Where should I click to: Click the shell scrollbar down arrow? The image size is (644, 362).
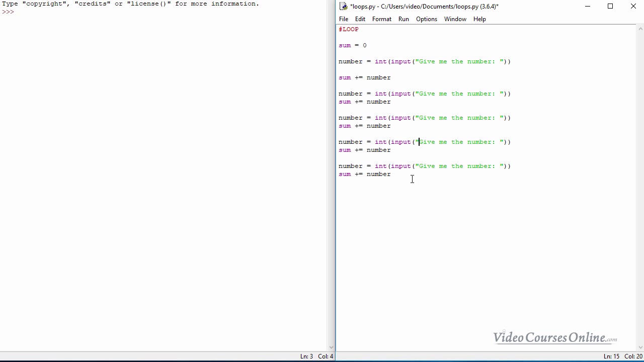click(x=331, y=347)
